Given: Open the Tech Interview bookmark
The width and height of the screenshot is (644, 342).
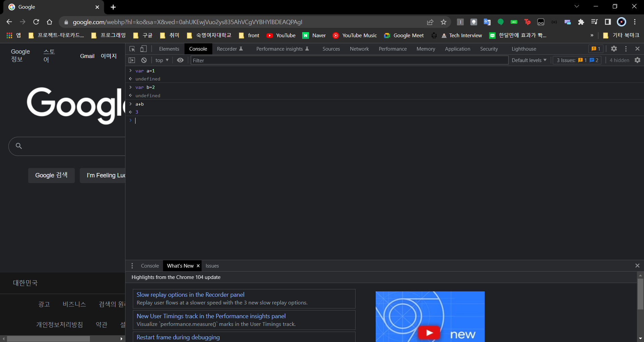Looking at the screenshot, I should pyautogui.click(x=462, y=36).
